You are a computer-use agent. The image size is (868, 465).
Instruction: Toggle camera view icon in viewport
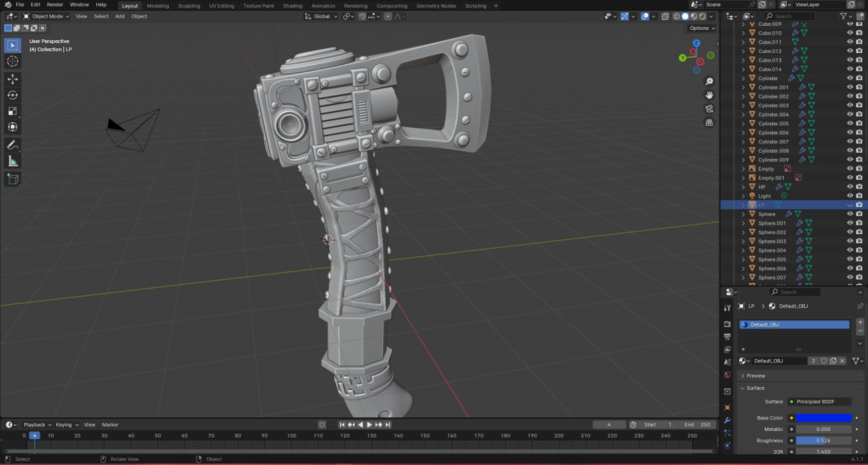(x=709, y=109)
